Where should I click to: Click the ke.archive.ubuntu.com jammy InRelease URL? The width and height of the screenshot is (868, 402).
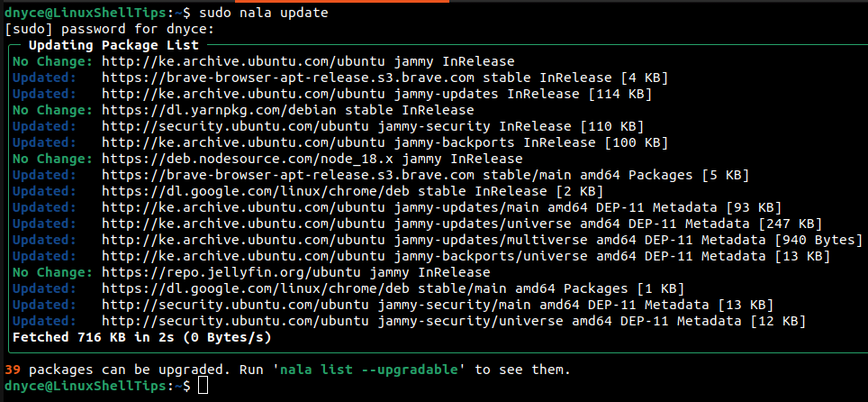click(x=308, y=61)
